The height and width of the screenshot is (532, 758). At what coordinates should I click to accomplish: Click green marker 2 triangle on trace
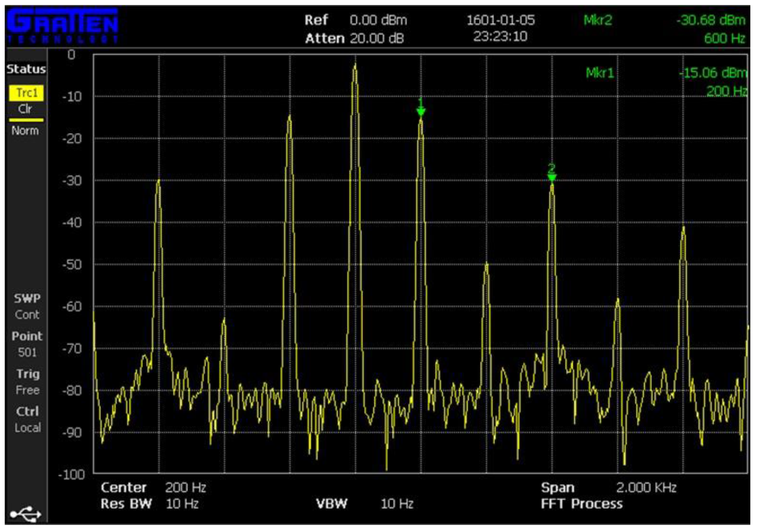552,178
